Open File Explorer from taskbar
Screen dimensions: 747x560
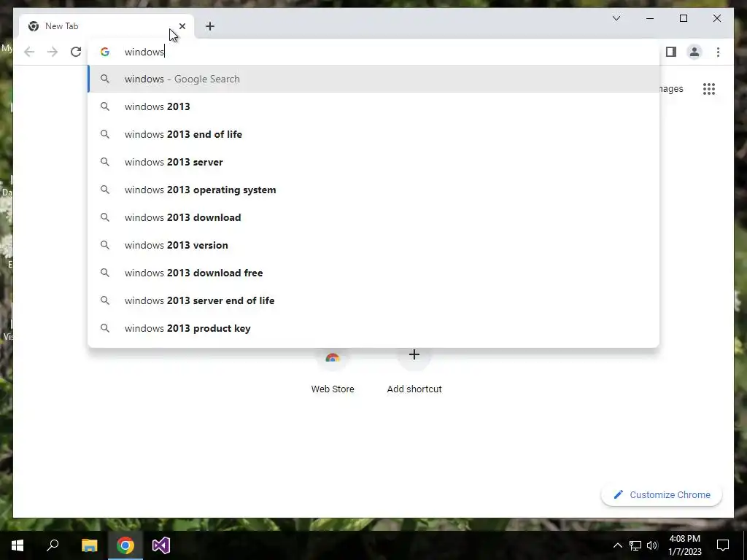click(89, 545)
